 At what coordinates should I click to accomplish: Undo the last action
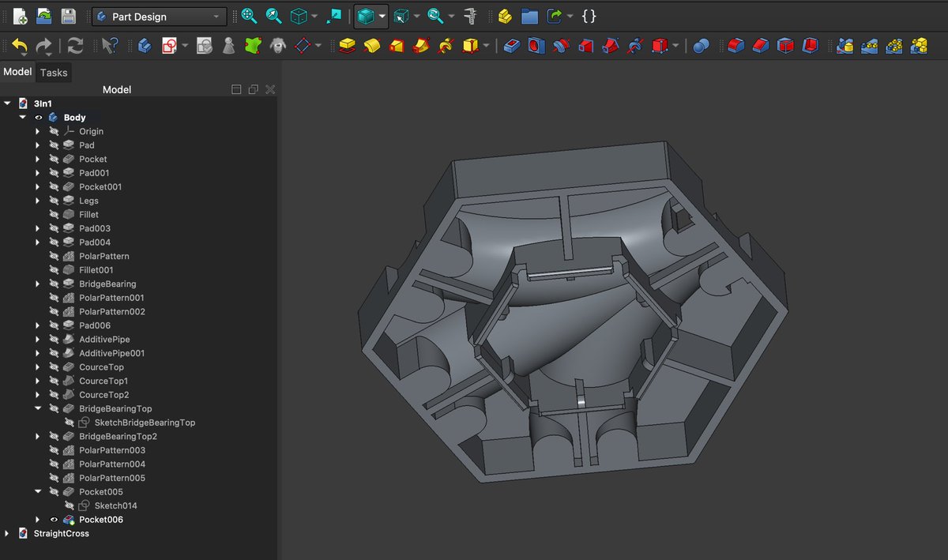[x=20, y=47]
